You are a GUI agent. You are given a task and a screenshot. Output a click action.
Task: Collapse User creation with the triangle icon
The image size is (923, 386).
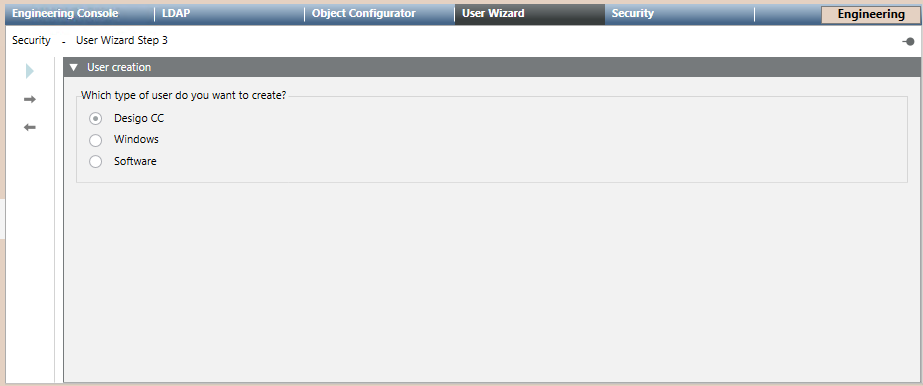[74, 68]
